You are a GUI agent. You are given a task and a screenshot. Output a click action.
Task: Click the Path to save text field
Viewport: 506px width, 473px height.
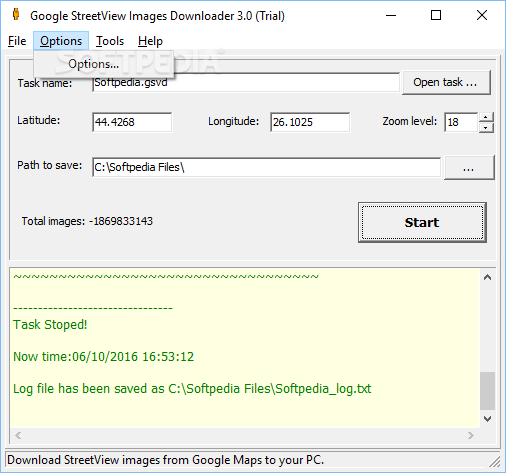[266, 167]
